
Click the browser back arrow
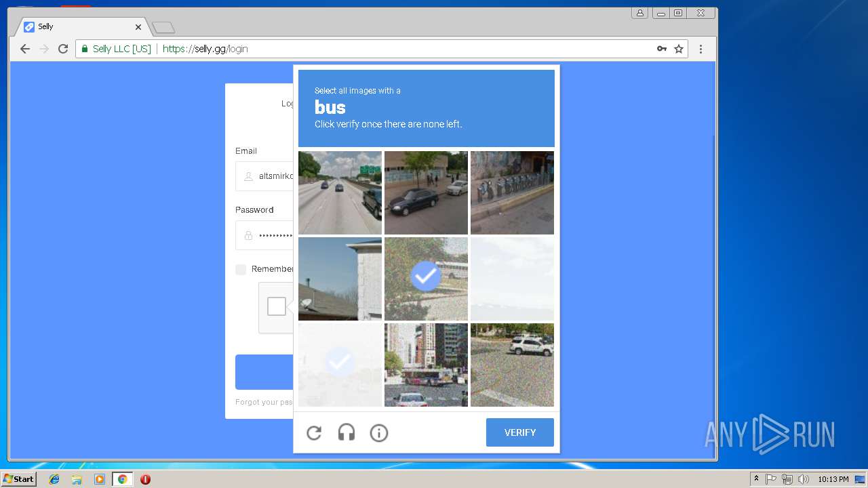tap(25, 49)
